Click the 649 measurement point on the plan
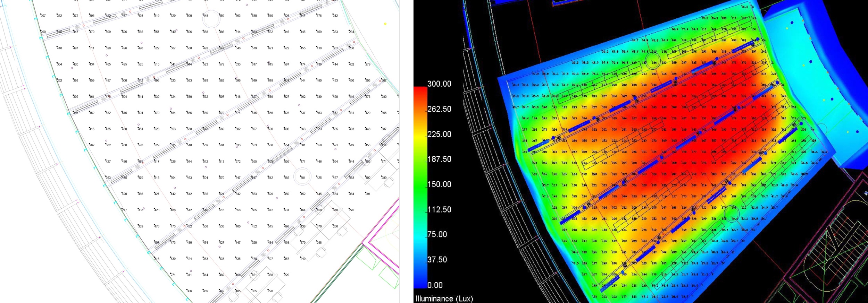Image resolution: width=868 pixels, height=303 pixels. click(x=254, y=80)
